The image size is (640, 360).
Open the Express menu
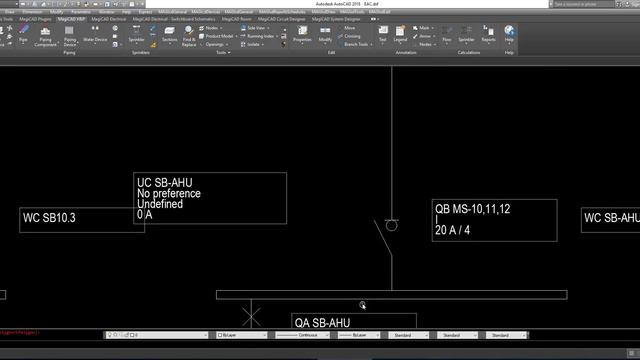pyautogui.click(x=145, y=12)
